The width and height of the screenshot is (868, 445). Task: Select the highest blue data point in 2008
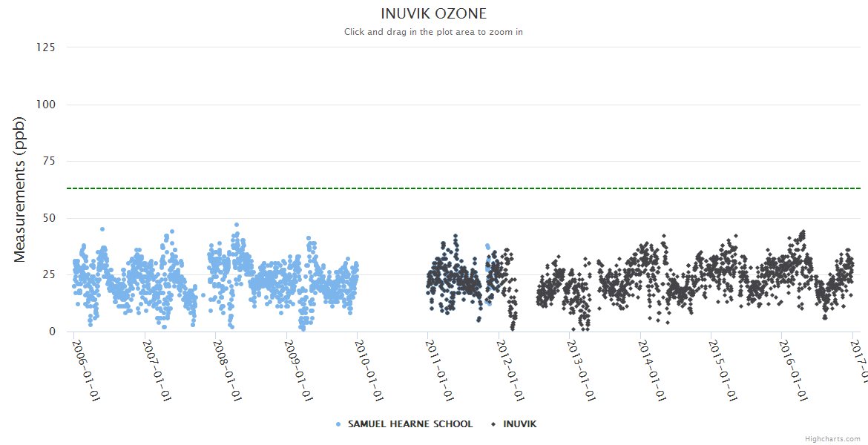click(x=237, y=225)
